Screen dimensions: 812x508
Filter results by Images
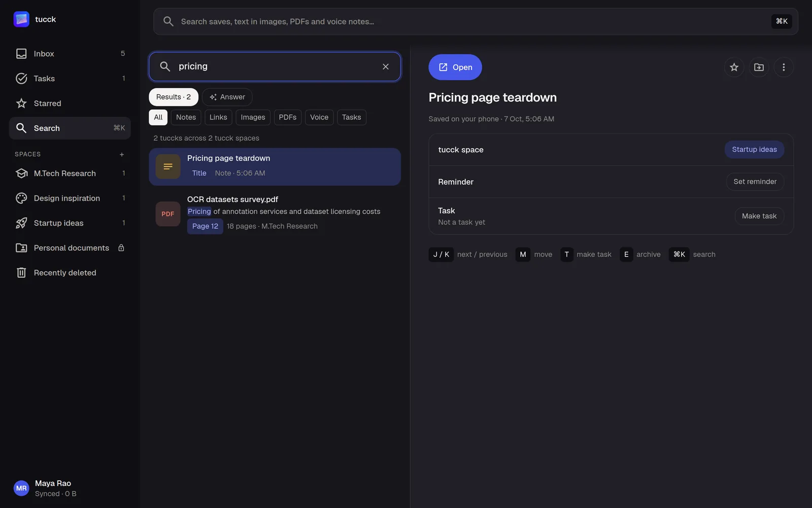pos(253,117)
